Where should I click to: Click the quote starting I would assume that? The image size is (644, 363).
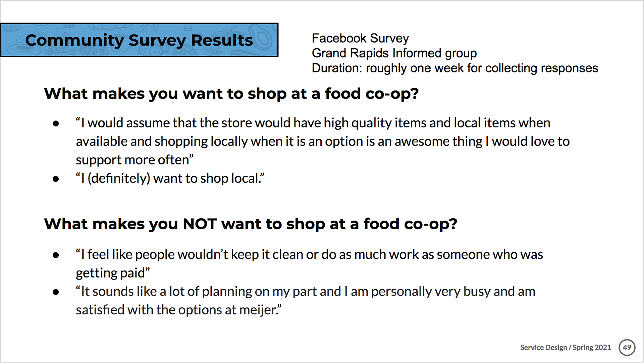click(x=323, y=141)
